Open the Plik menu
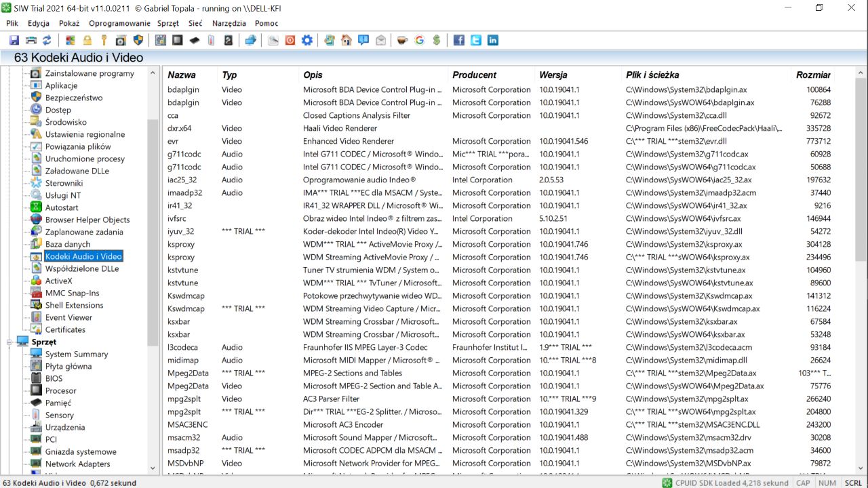Viewport: 868px width, 488px height. click(12, 23)
